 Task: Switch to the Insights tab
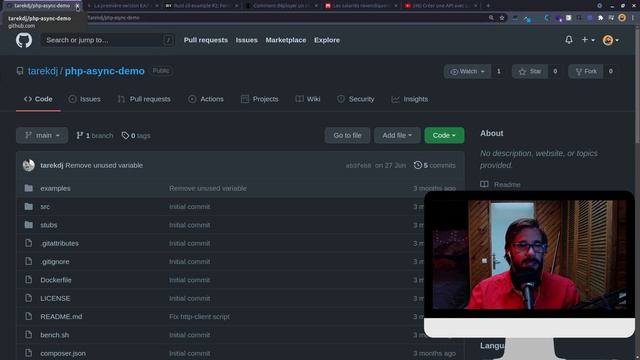[x=410, y=99]
